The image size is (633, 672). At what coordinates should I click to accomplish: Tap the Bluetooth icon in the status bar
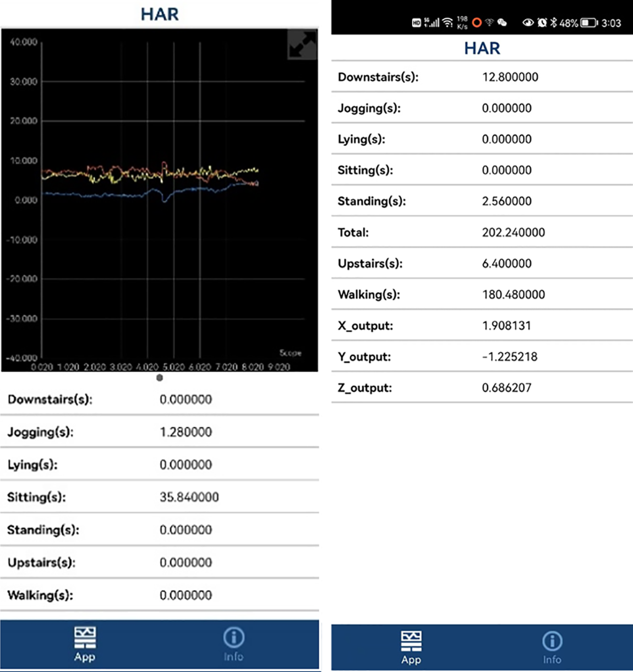tap(554, 23)
